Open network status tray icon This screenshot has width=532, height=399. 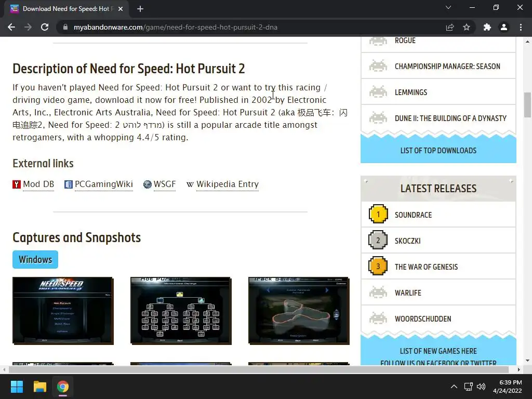pos(468,387)
